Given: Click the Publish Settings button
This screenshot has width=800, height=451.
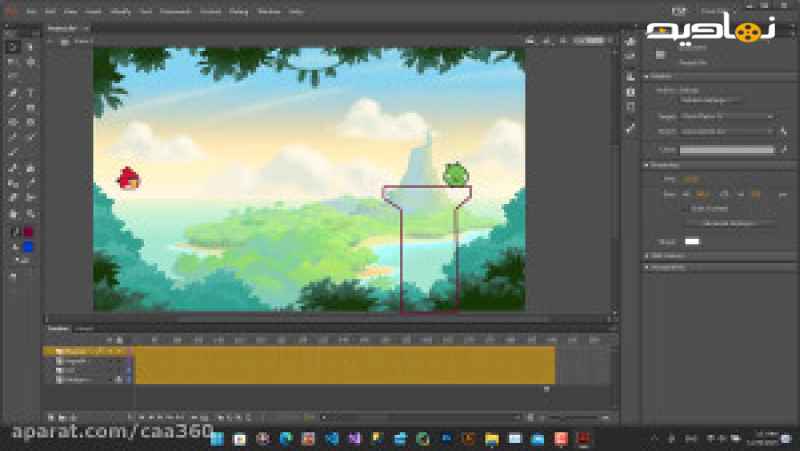Looking at the screenshot, I should coord(709,101).
